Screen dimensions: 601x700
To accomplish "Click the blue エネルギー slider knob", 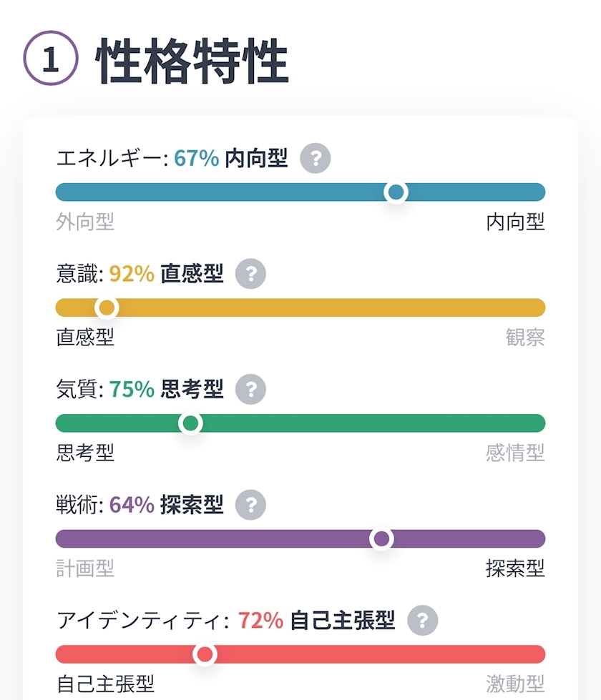I will pyautogui.click(x=396, y=192).
